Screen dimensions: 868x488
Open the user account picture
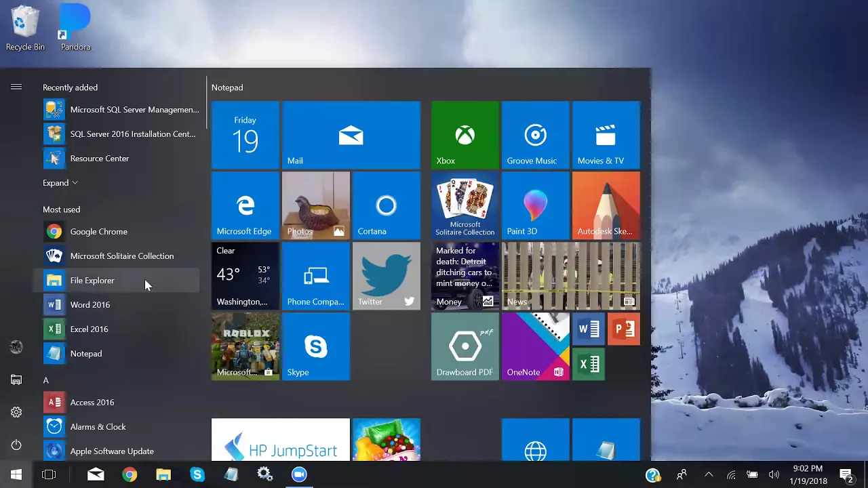(16, 347)
